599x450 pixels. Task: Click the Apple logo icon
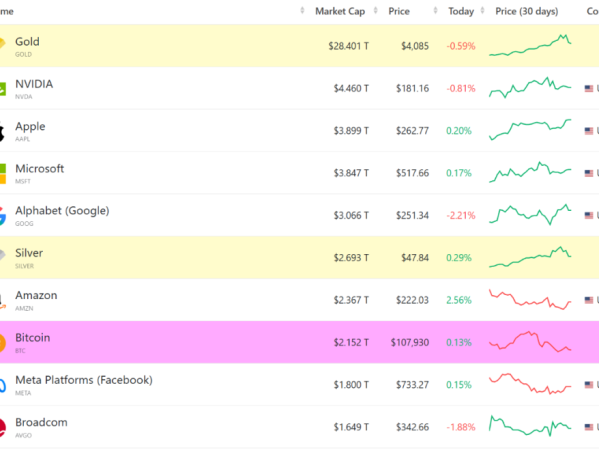coord(2,132)
